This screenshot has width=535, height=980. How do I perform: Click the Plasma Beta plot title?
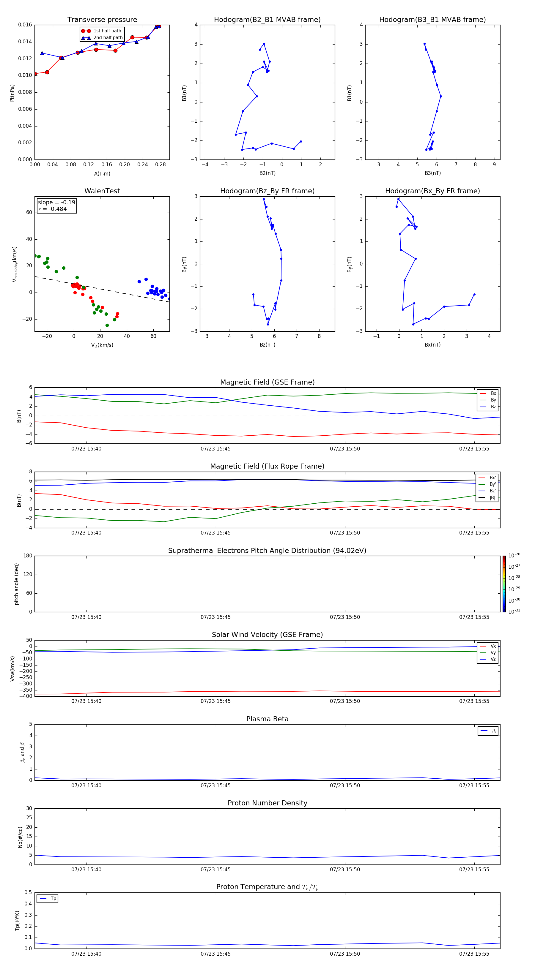click(x=267, y=719)
